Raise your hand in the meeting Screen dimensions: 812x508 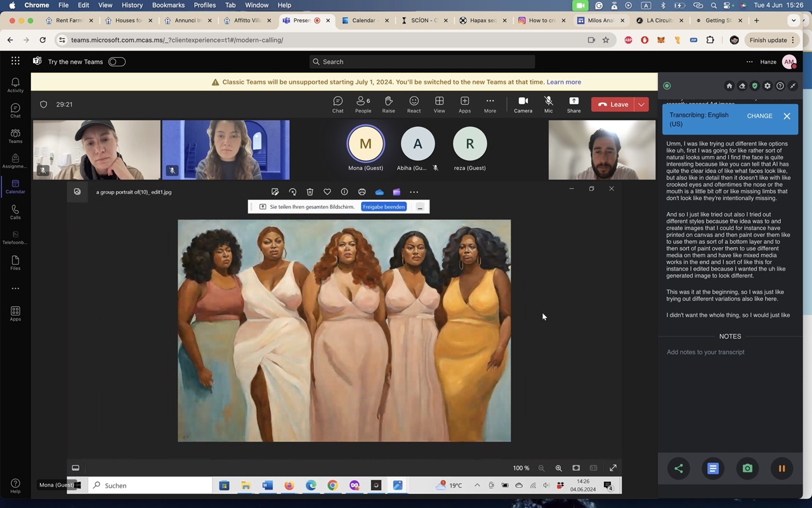tap(388, 104)
